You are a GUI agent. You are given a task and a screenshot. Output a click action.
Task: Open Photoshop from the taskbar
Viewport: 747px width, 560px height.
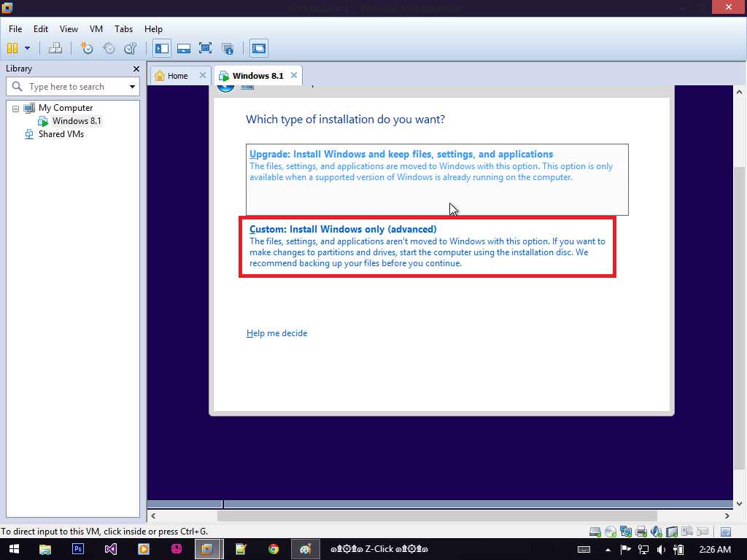77,549
